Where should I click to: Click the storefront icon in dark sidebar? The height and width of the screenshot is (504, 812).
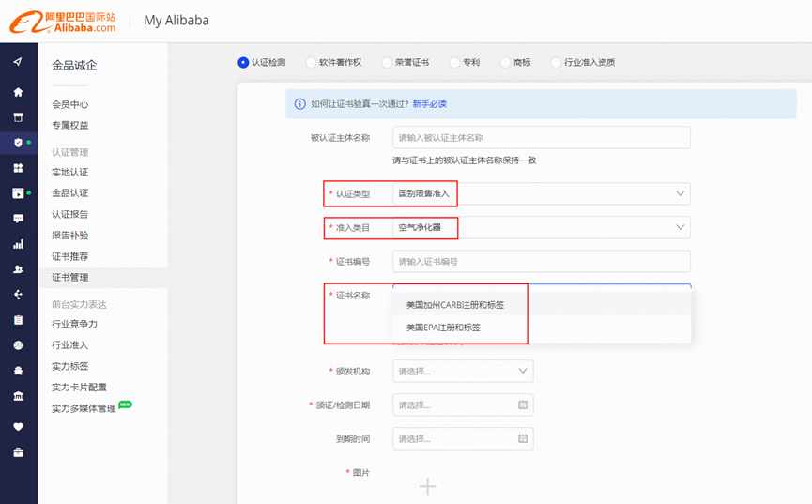[18, 117]
